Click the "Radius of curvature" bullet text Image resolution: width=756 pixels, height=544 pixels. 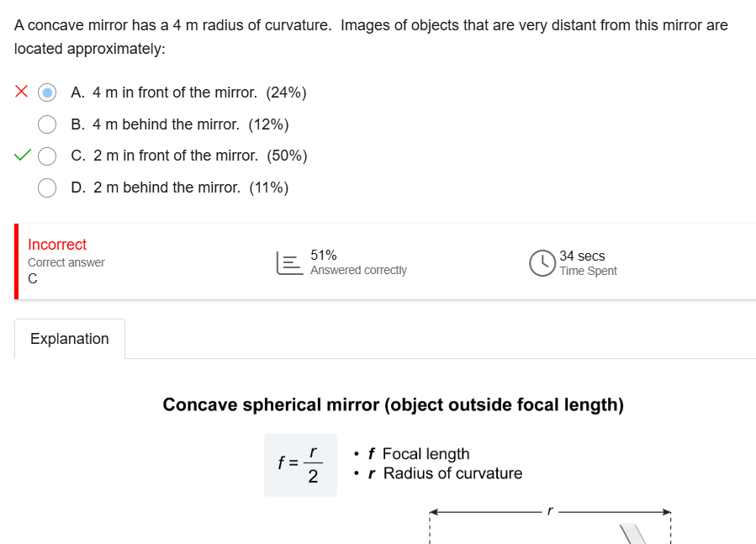452,473
